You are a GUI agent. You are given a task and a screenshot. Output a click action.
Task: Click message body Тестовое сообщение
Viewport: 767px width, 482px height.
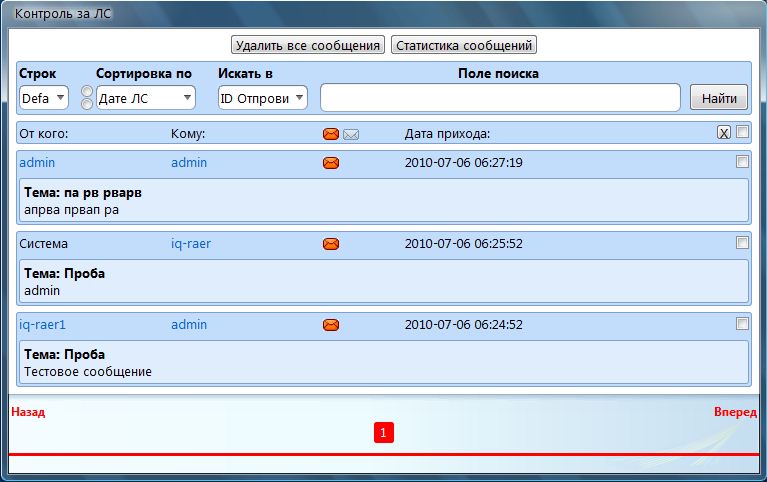tap(88, 372)
